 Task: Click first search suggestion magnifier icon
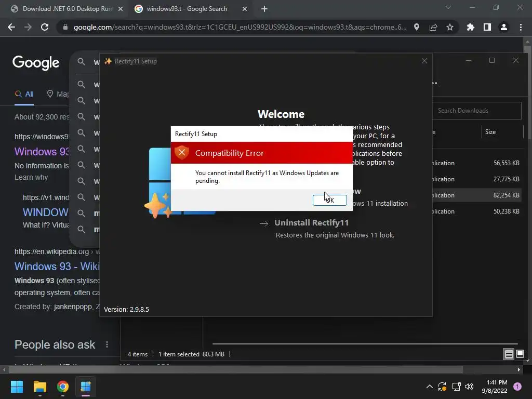click(81, 85)
